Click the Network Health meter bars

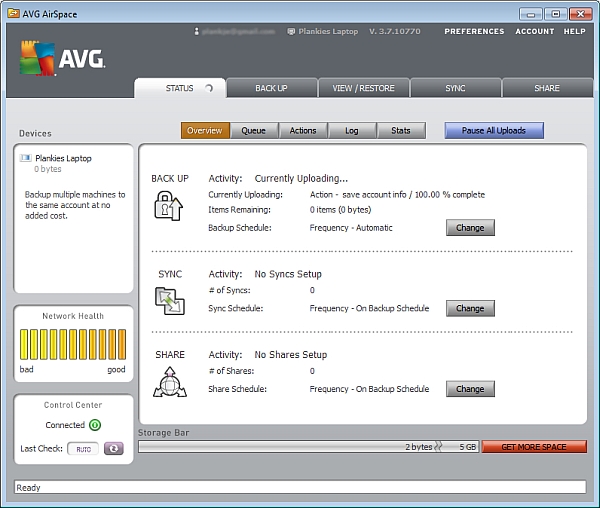pos(73,344)
